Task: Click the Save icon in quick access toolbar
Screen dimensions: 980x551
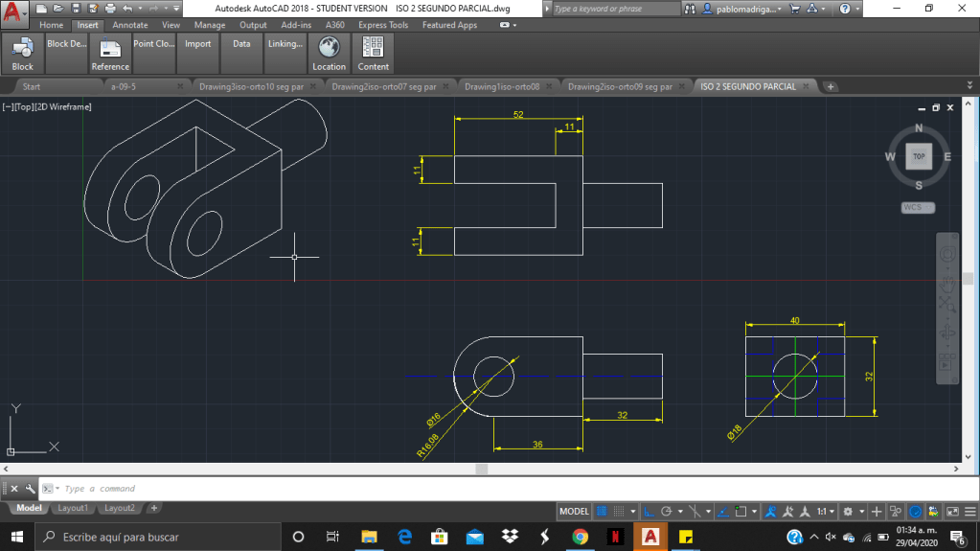Action: coord(75,8)
